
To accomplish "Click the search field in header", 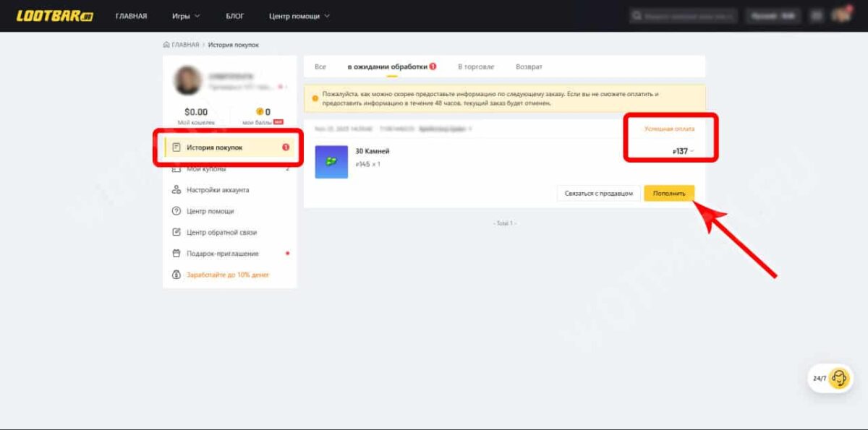I will (x=684, y=16).
